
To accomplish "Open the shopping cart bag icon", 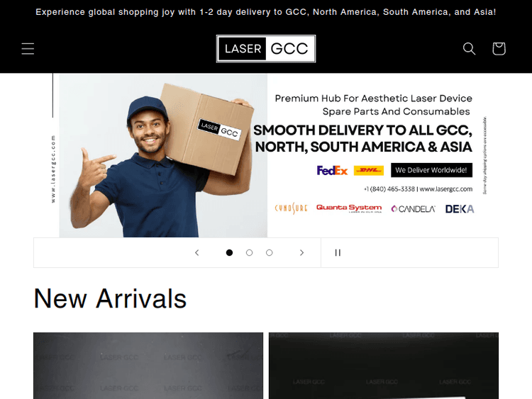I will tap(499, 48).
